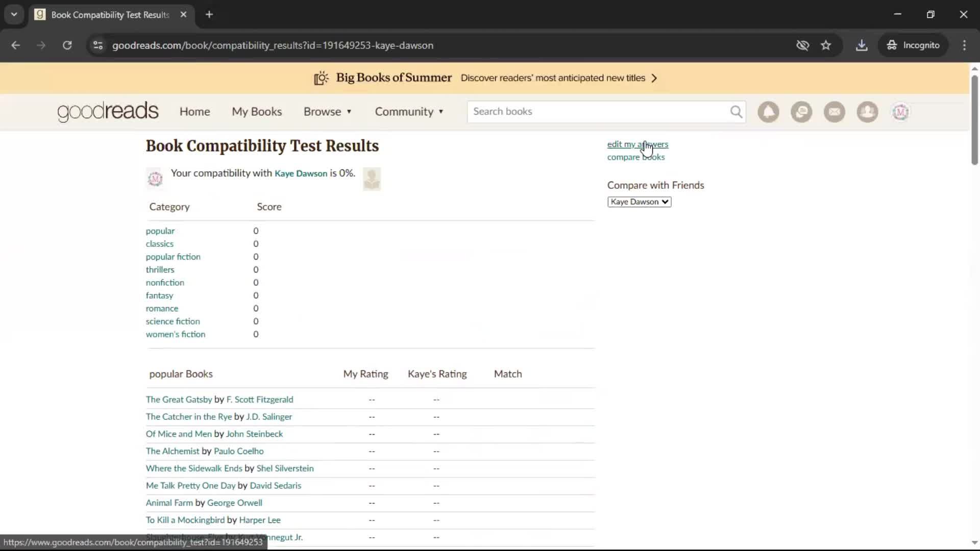Open the browser downloads icon

862,45
